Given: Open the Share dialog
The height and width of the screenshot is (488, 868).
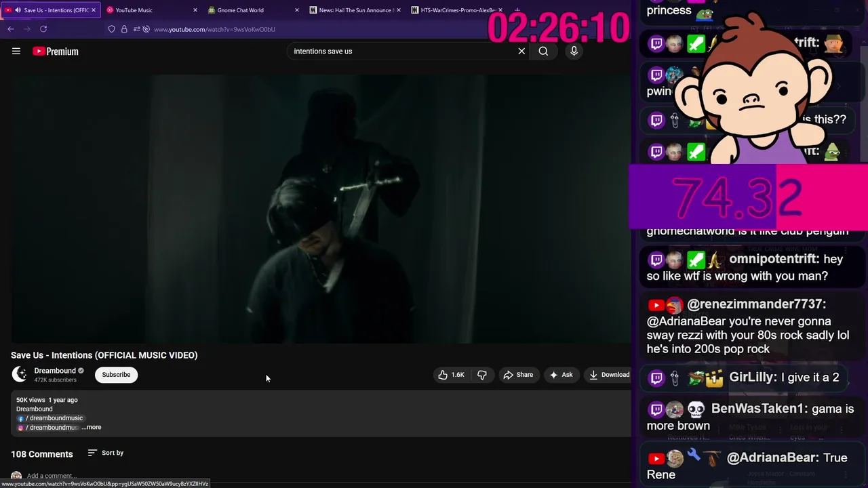Looking at the screenshot, I should point(518,375).
